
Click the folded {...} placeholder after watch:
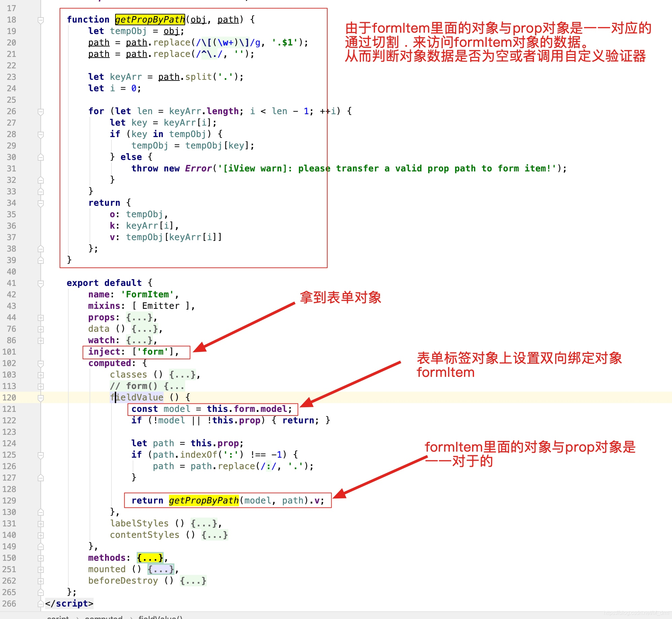(139, 340)
